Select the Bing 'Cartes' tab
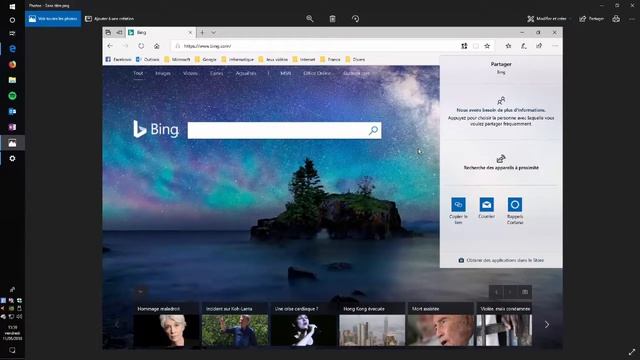 pyautogui.click(x=217, y=73)
